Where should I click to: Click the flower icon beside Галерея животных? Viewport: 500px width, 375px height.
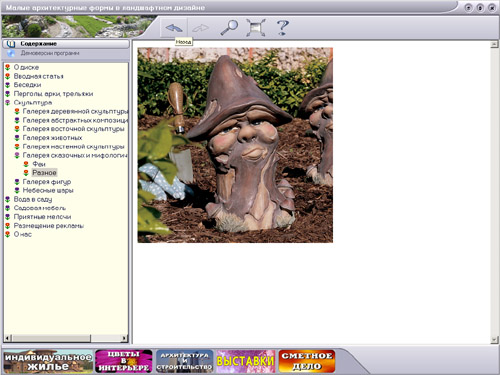coord(17,138)
